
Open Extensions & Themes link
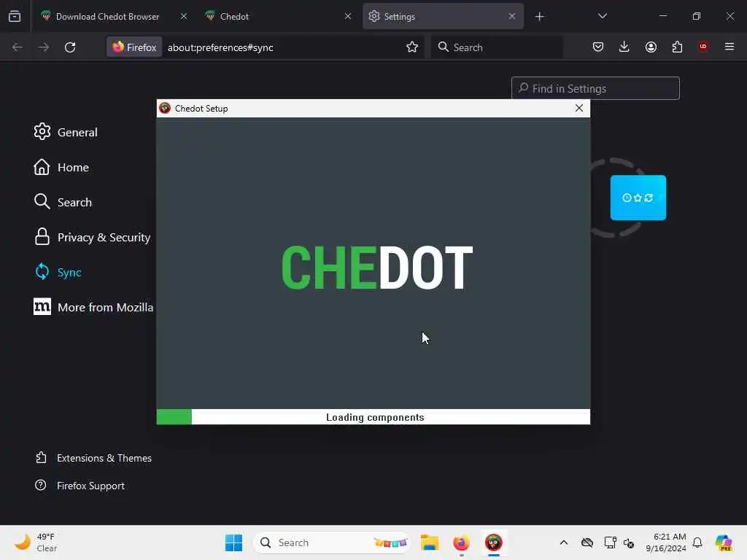pos(93,458)
